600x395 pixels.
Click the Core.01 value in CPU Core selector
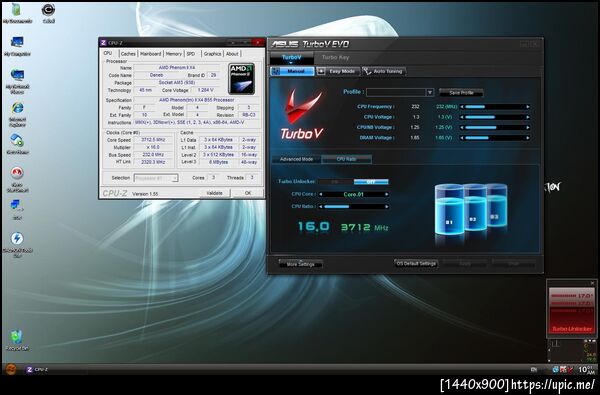point(354,194)
